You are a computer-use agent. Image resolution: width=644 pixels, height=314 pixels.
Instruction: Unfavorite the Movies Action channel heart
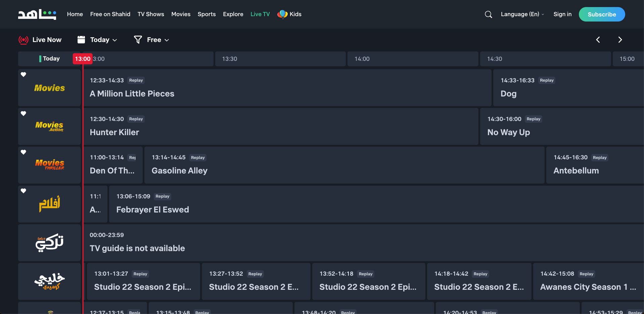point(23,113)
